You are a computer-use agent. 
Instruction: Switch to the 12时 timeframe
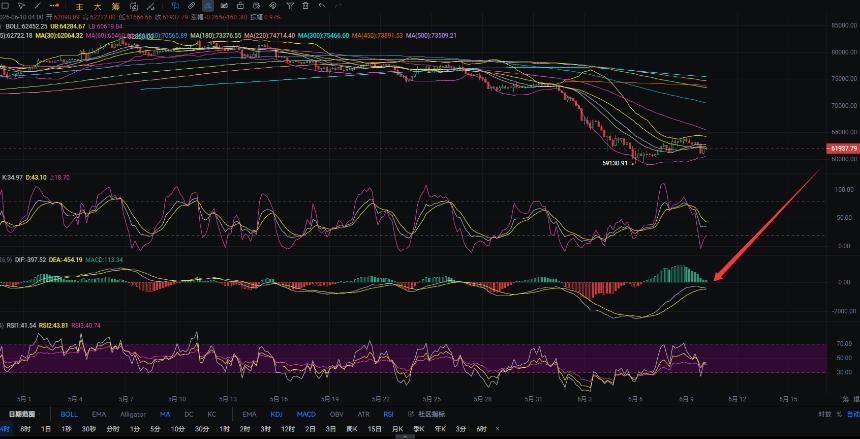click(288, 429)
